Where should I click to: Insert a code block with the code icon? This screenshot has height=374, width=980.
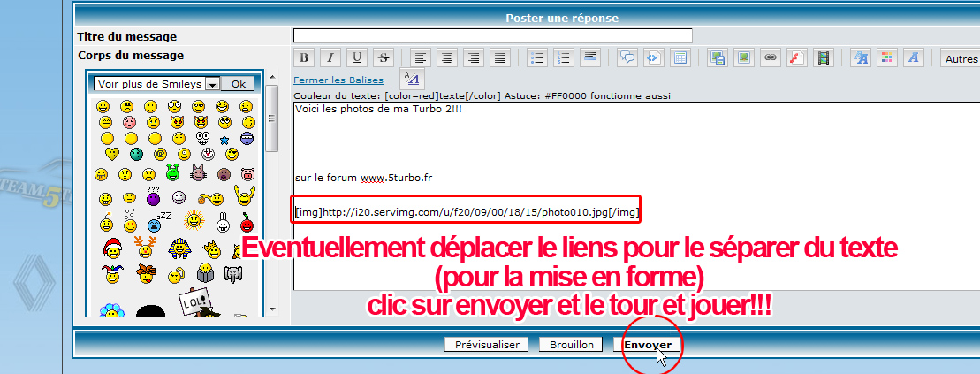653,58
